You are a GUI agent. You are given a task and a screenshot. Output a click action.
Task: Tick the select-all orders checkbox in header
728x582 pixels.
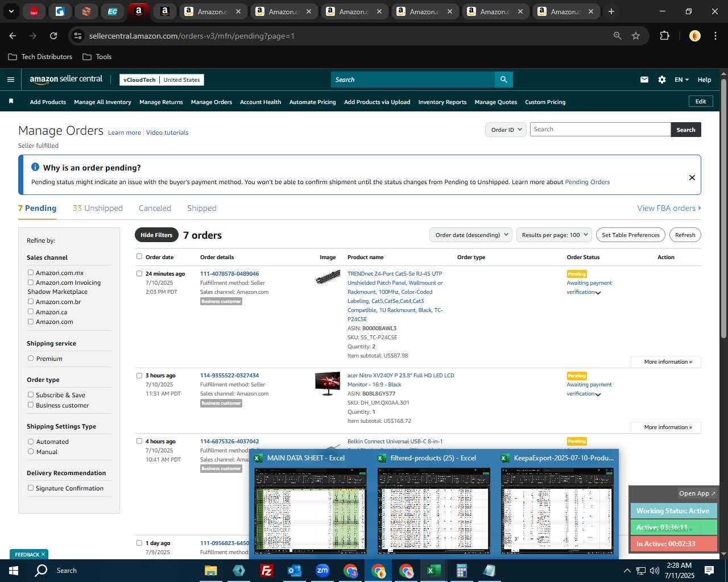[139, 257]
